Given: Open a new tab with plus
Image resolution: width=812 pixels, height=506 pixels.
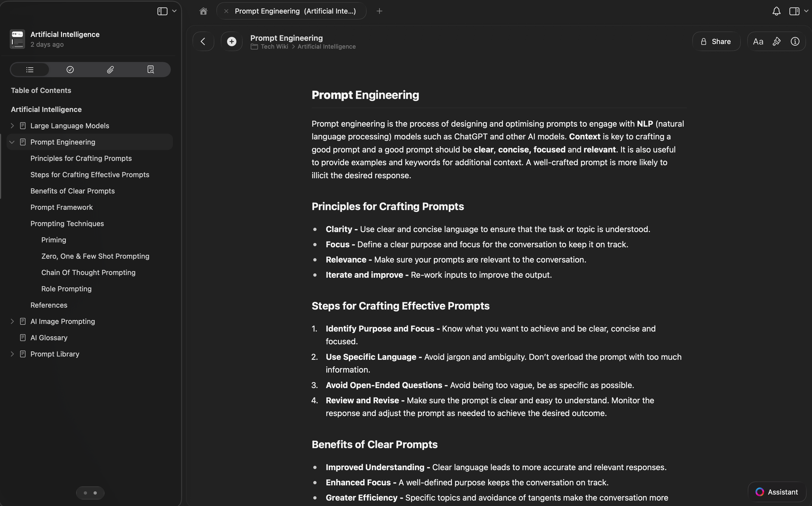Looking at the screenshot, I should point(379,11).
